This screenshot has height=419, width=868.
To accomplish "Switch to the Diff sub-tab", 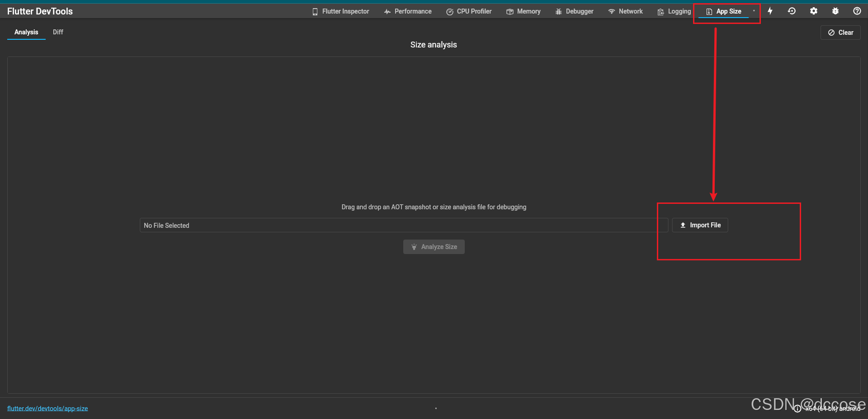I will (x=58, y=32).
